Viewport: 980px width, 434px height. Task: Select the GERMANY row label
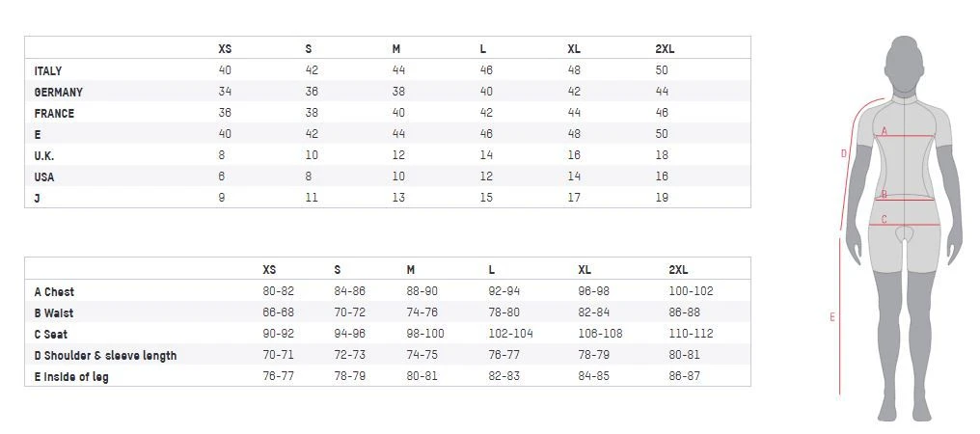point(58,93)
